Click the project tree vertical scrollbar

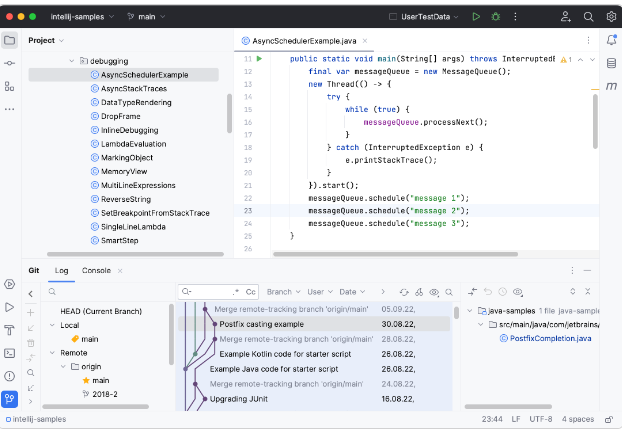click(229, 113)
